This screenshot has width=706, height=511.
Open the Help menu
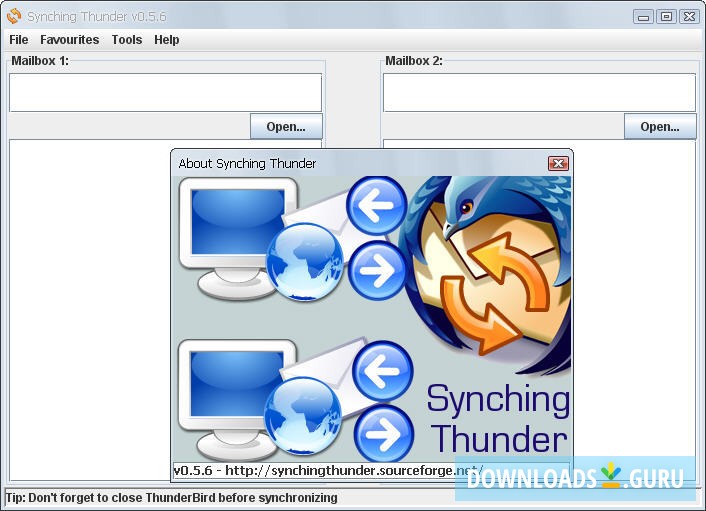[167, 40]
